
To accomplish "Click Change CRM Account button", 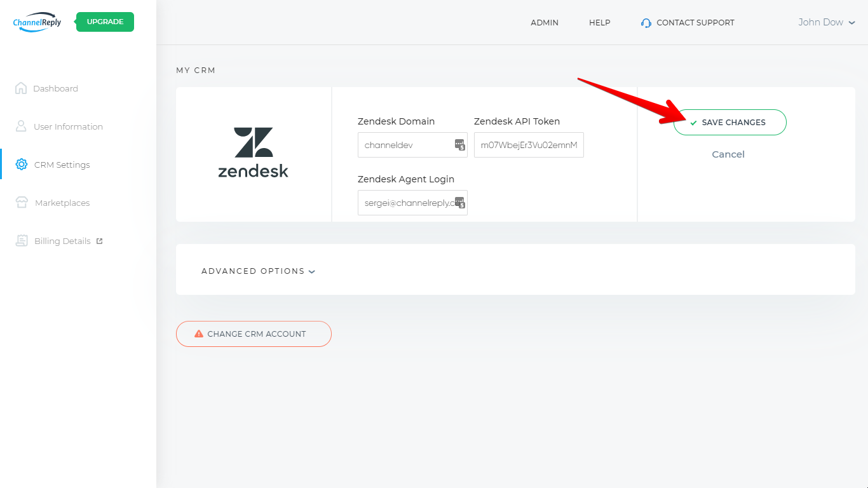I will click(x=254, y=334).
